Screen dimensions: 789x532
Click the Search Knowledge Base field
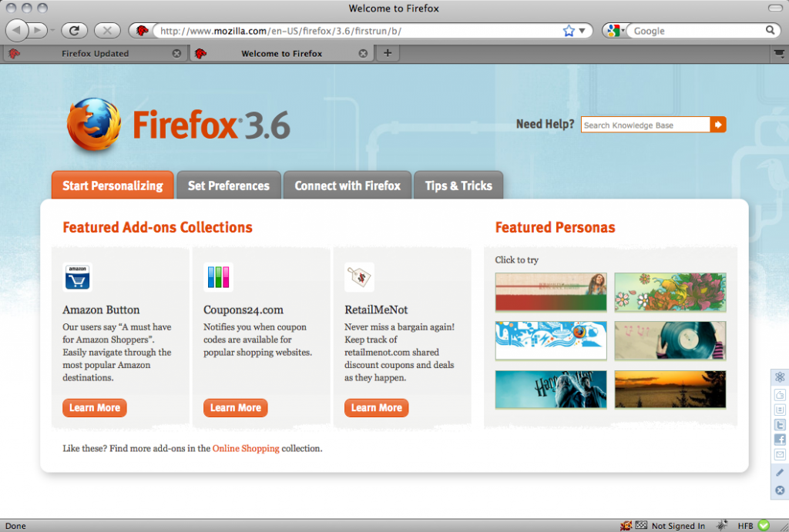tap(645, 125)
